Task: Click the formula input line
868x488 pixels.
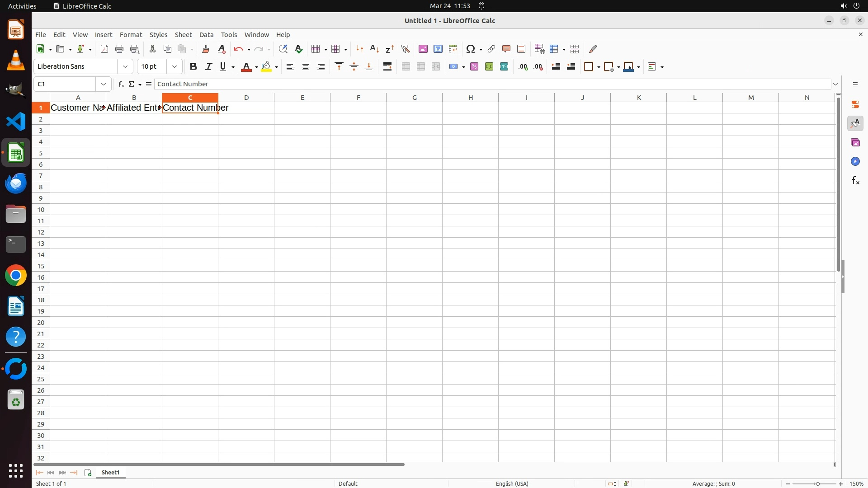Action: point(492,84)
